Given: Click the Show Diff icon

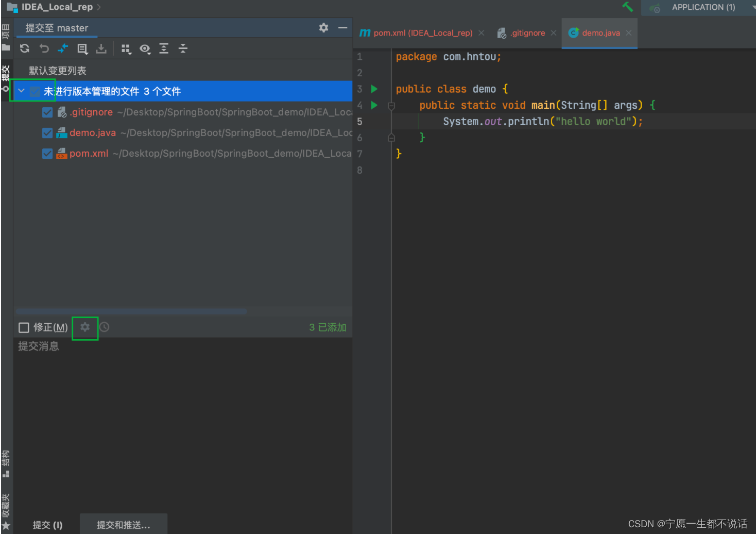Looking at the screenshot, I should [x=63, y=48].
